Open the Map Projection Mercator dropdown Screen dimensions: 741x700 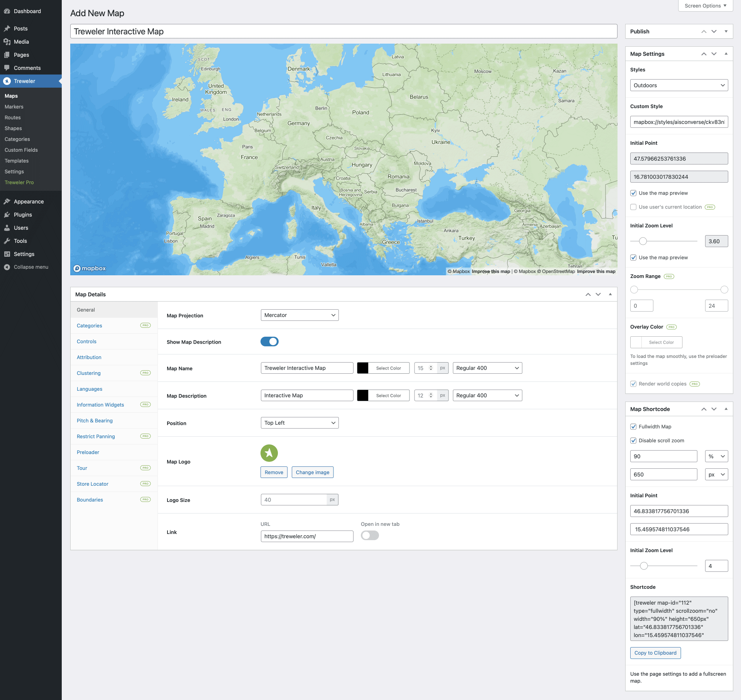pos(299,315)
